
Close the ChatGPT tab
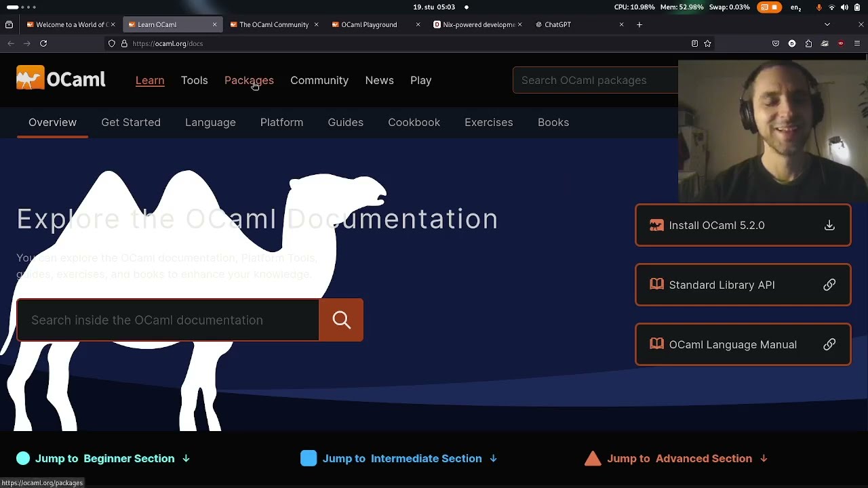pyautogui.click(x=621, y=24)
